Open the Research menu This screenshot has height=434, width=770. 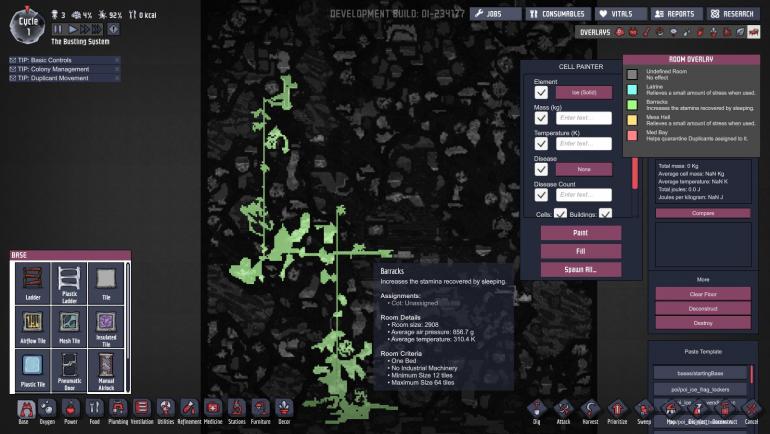(733, 14)
